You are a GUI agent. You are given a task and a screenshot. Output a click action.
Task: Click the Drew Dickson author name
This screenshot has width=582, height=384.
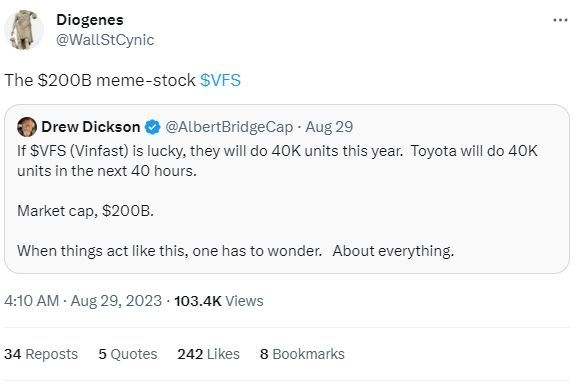(91, 127)
